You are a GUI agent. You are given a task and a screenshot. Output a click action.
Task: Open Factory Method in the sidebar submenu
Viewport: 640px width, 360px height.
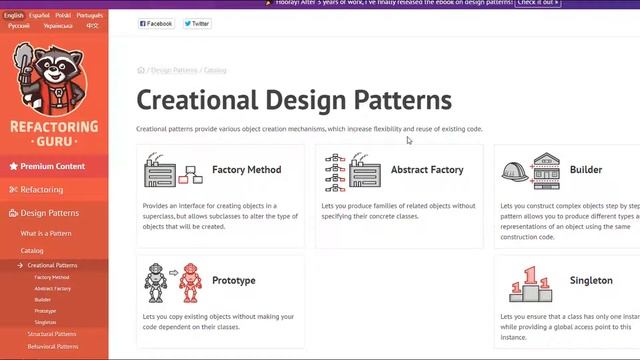tap(52, 277)
